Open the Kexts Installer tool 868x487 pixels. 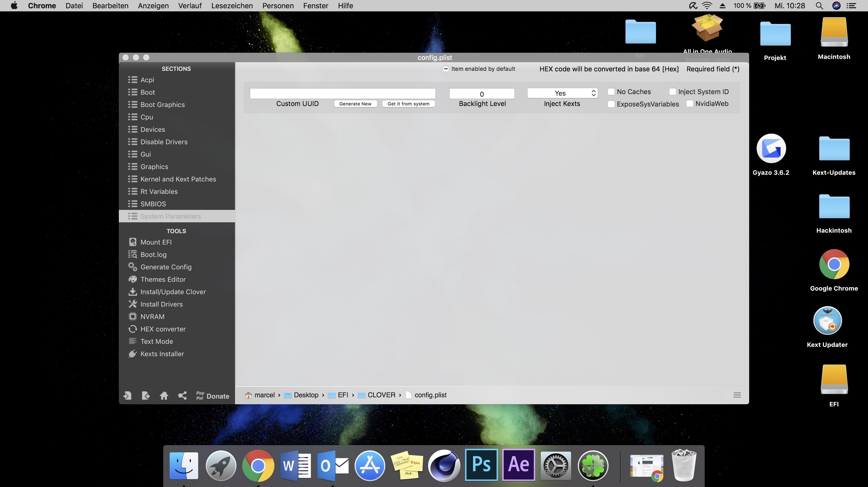click(x=162, y=354)
